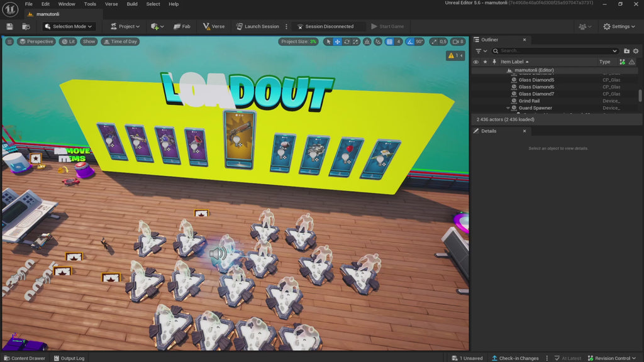This screenshot has height=362, width=644.
Task: Open the File menu
Action: [x=29, y=4]
